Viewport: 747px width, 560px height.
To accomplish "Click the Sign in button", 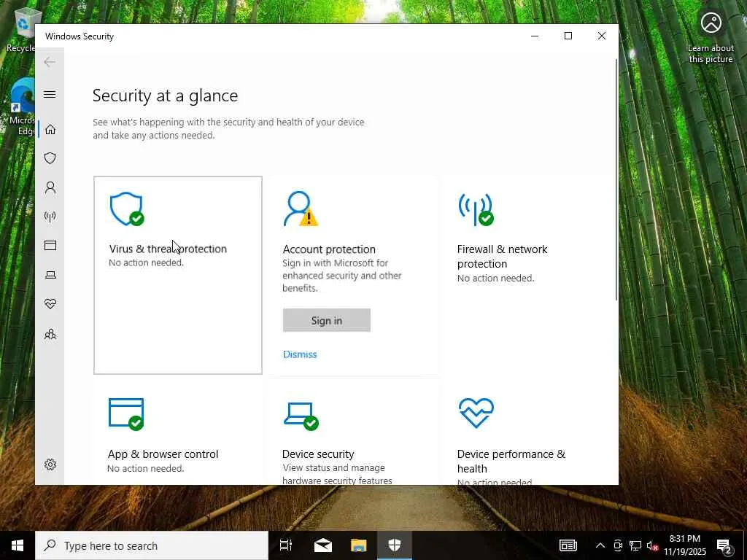I will click(x=326, y=321).
